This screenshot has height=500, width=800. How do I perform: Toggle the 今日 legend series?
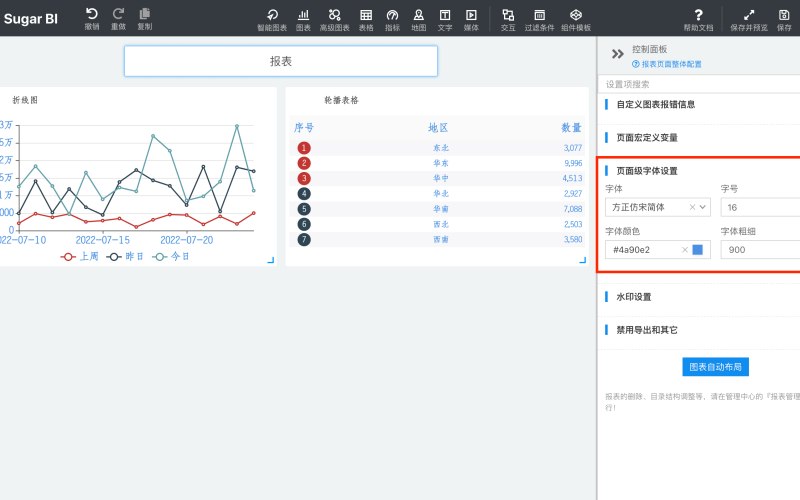tap(171, 256)
